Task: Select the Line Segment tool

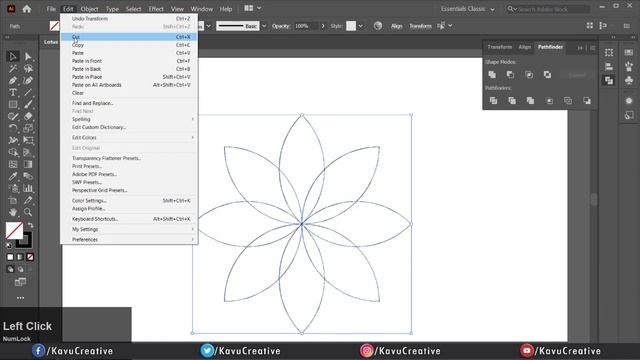Action: [28, 92]
